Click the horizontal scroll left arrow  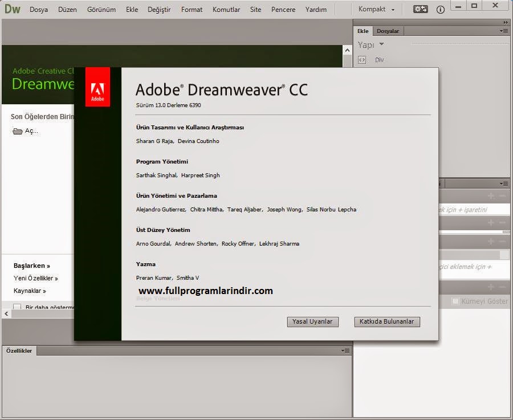coord(6,313)
